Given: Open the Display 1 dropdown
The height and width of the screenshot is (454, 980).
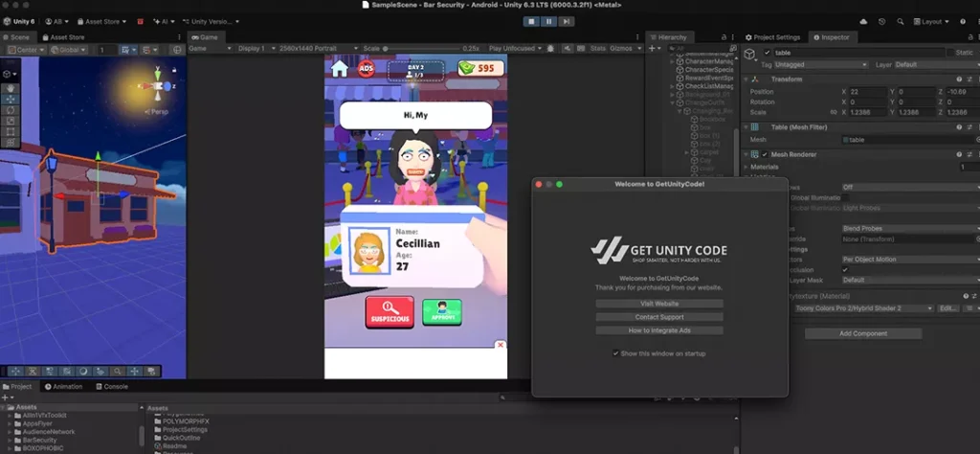Looking at the screenshot, I should [256, 48].
